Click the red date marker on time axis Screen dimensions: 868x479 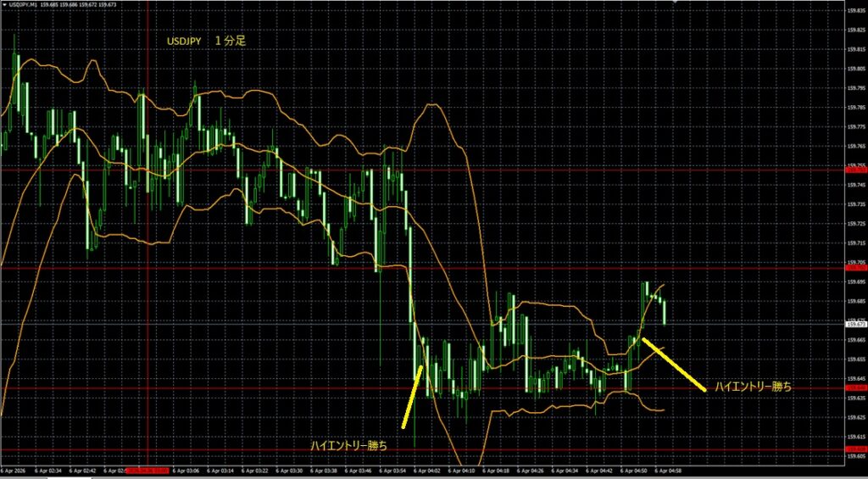(x=147, y=471)
